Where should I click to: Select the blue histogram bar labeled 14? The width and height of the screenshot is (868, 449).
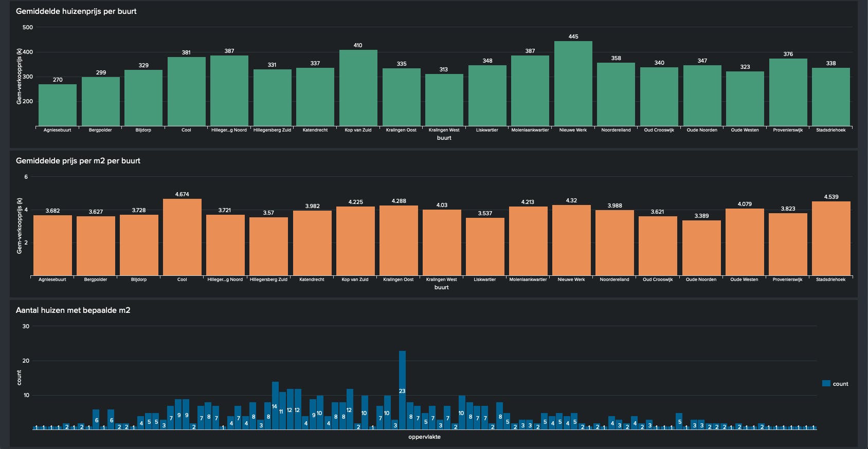[275, 406]
